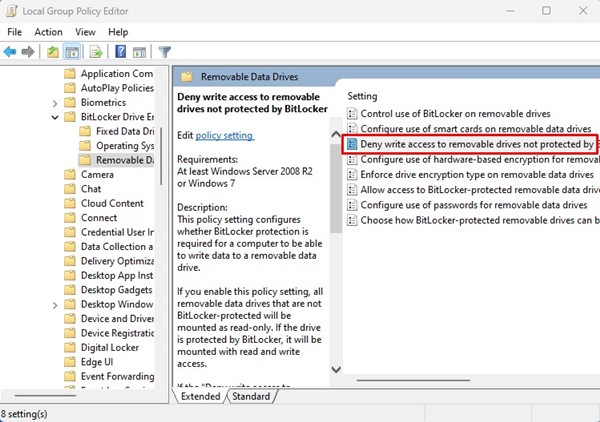This screenshot has width=600, height=422.
Task: Toggle the Show/Hide Action Pane icon
Action: (139, 51)
